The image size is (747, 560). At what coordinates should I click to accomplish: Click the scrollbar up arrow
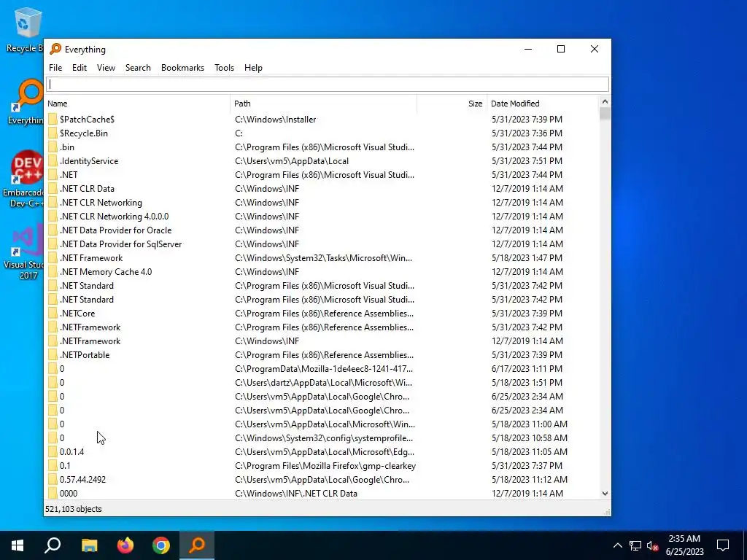coord(605,101)
